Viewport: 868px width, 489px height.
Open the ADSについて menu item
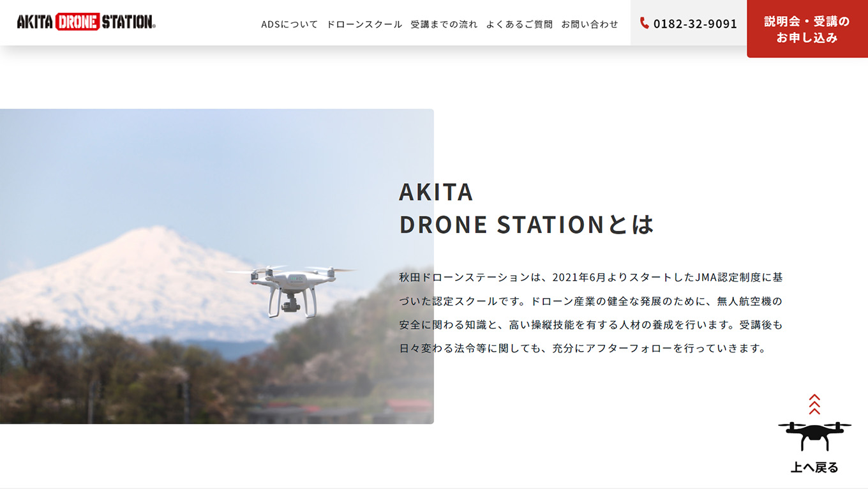[289, 24]
